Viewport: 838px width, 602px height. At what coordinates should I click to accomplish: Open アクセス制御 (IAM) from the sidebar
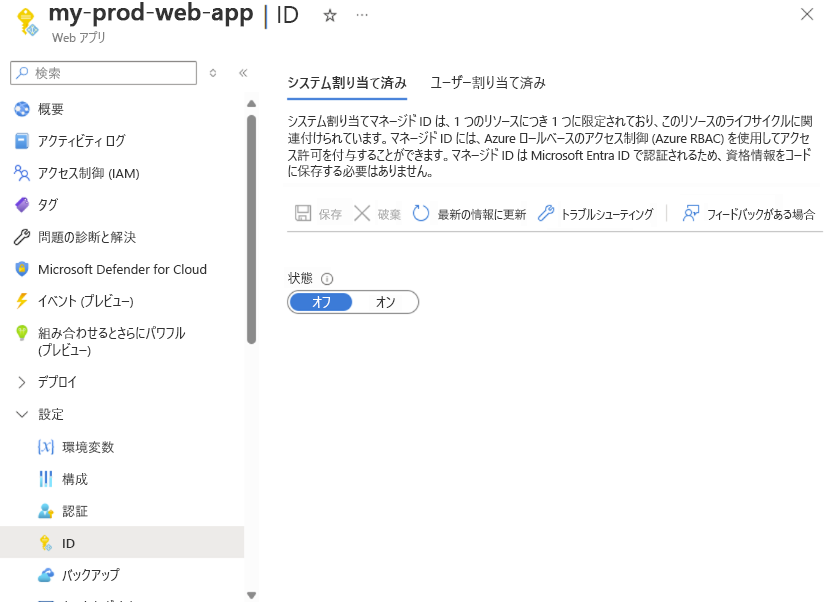coord(22,172)
